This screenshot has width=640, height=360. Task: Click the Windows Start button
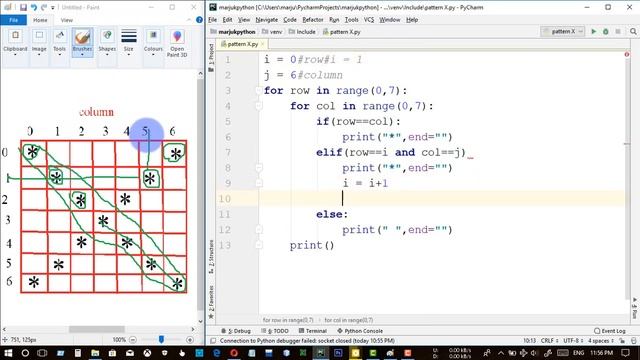[8, 353]
